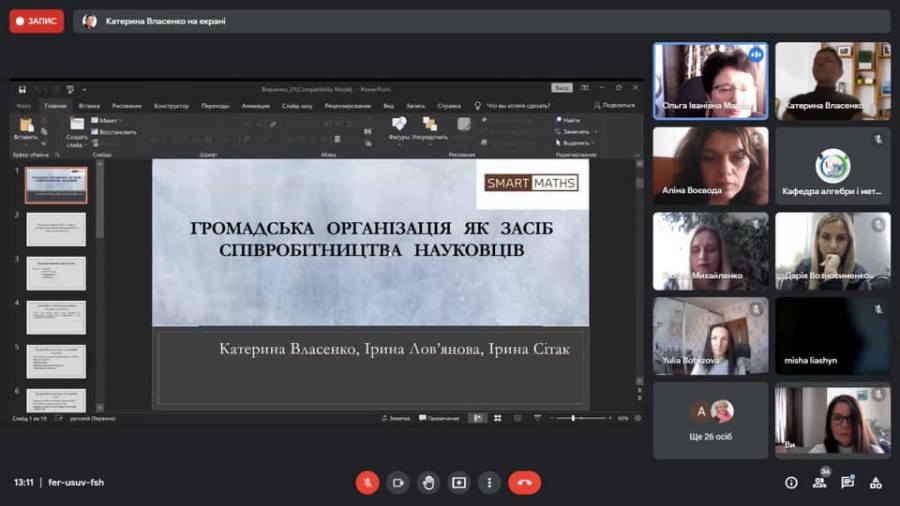Screen dimensions: 900x506
Task: Open meeting details info icon
Action: tap(791, 483)
